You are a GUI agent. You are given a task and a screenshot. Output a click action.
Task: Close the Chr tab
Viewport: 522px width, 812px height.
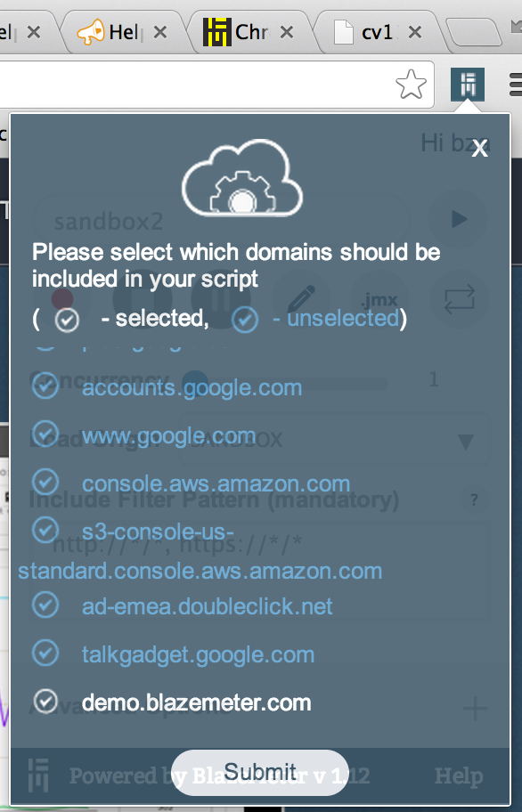[286, 33]
